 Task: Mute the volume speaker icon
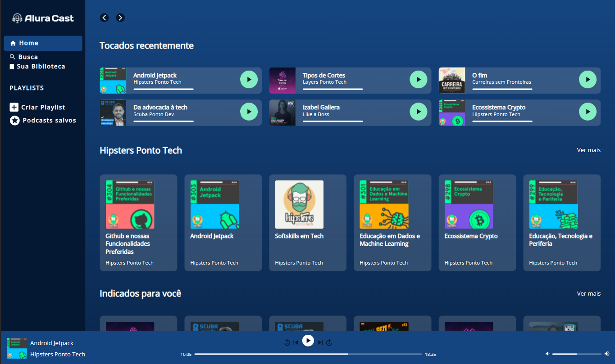pos(547,354)
